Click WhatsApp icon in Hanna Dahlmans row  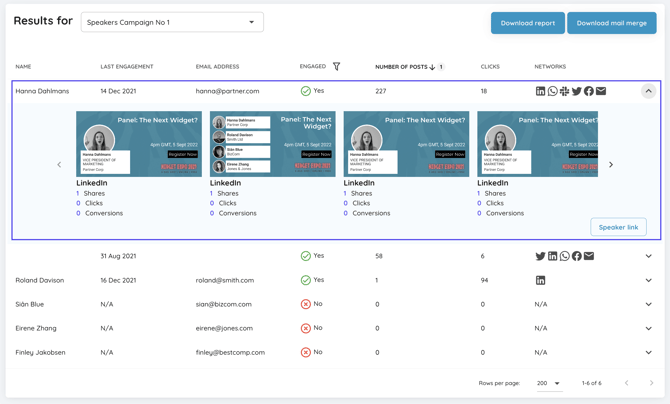[553, 91]
